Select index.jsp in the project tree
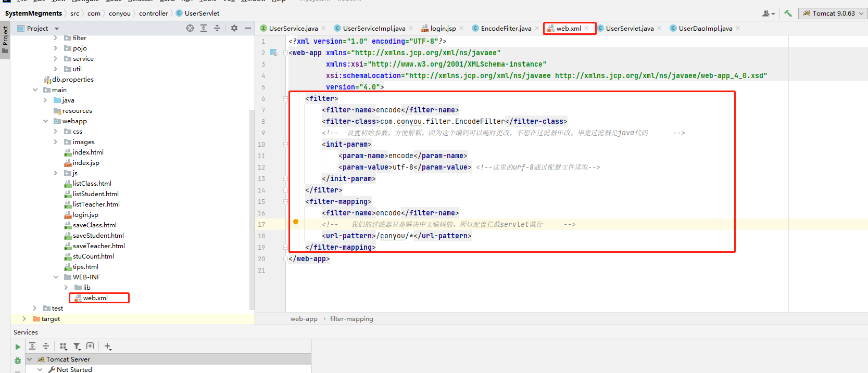 (x=86, y=163)
